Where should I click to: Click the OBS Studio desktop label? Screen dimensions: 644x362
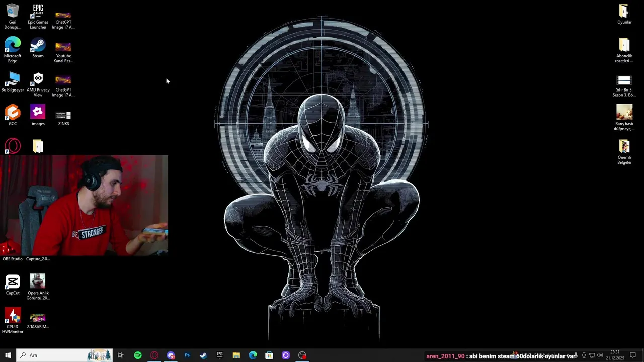[x=13, y=259]
